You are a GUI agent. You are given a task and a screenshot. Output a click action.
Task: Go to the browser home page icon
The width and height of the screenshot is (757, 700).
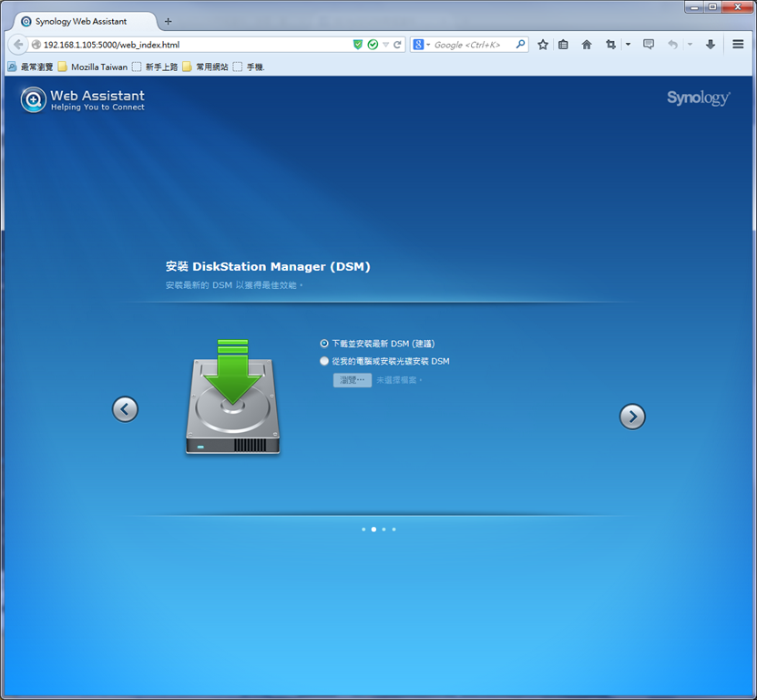click(x=587, y=45)
